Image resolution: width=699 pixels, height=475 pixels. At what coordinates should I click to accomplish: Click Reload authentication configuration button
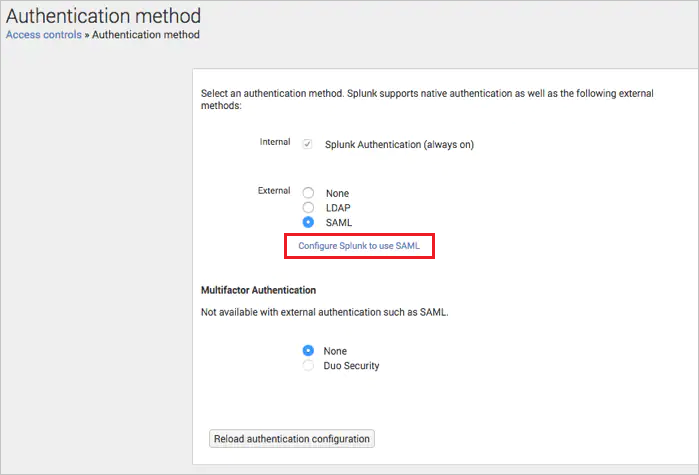click(292, 439)
